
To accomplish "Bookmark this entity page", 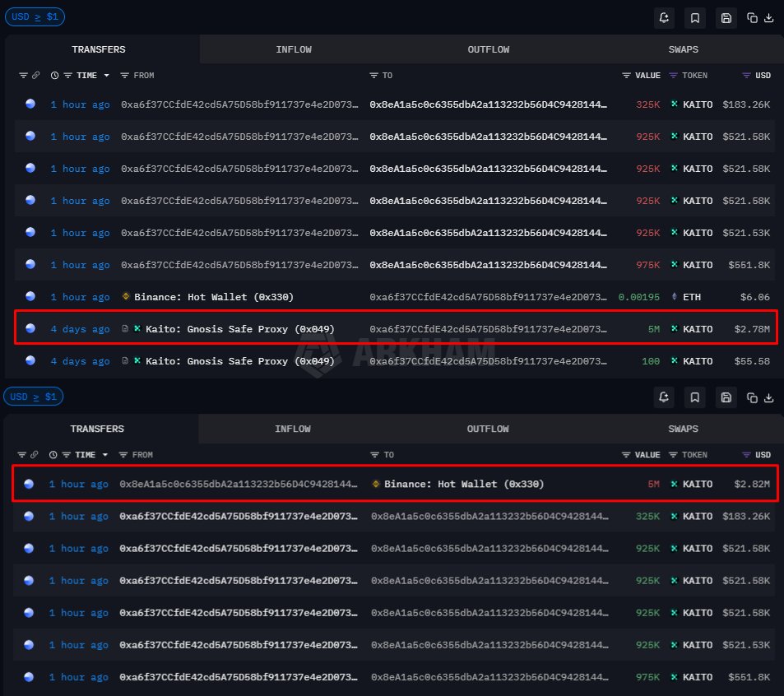I will tap(695, 17).
